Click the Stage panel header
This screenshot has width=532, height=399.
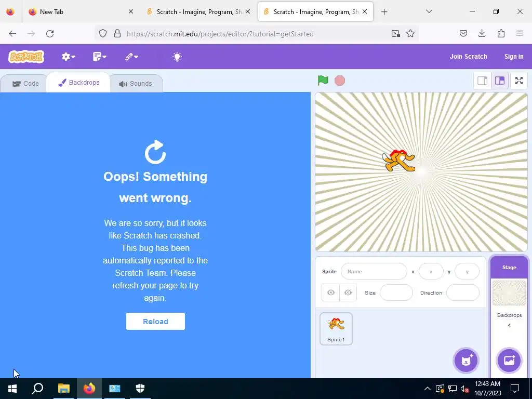pyautogui.click(x=509, y=268)
